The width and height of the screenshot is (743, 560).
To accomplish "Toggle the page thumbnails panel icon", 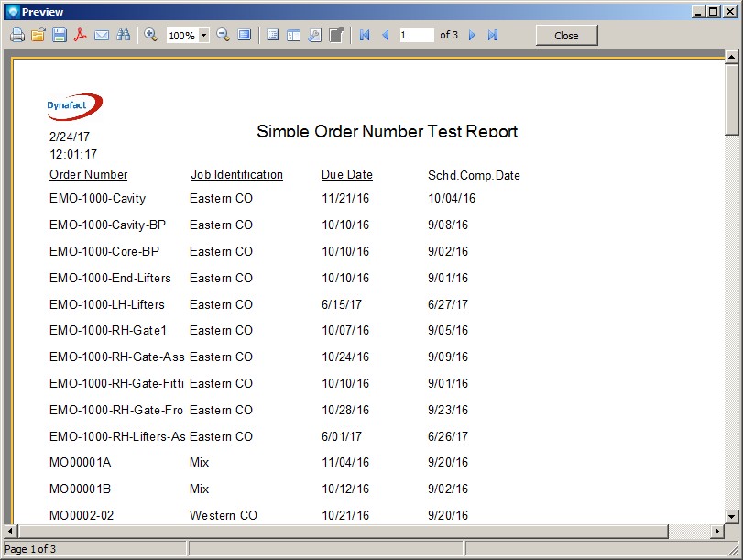I will (293, 35).
